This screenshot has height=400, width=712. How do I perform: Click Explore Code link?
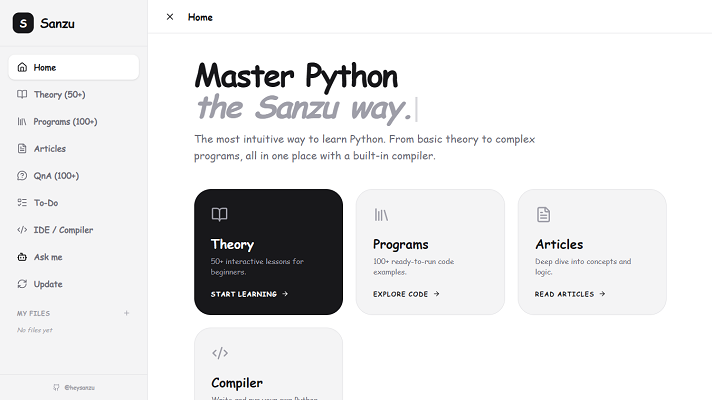406,294
